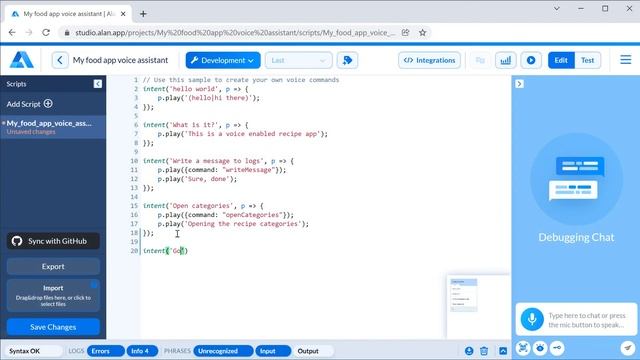The image size is (640, 360).
Task: Click the Import file drop area
Action: coord(53,296)
